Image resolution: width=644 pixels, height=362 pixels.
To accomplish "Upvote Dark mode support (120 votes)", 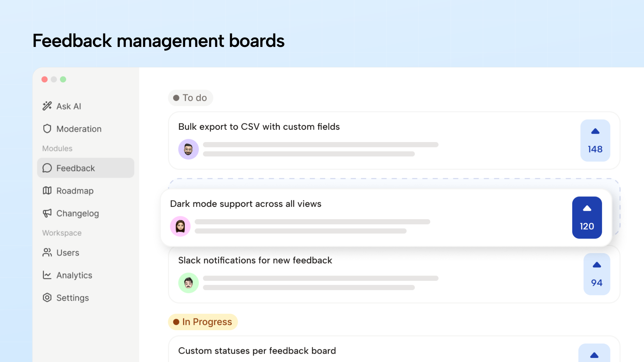I will [x=587, y=218].
